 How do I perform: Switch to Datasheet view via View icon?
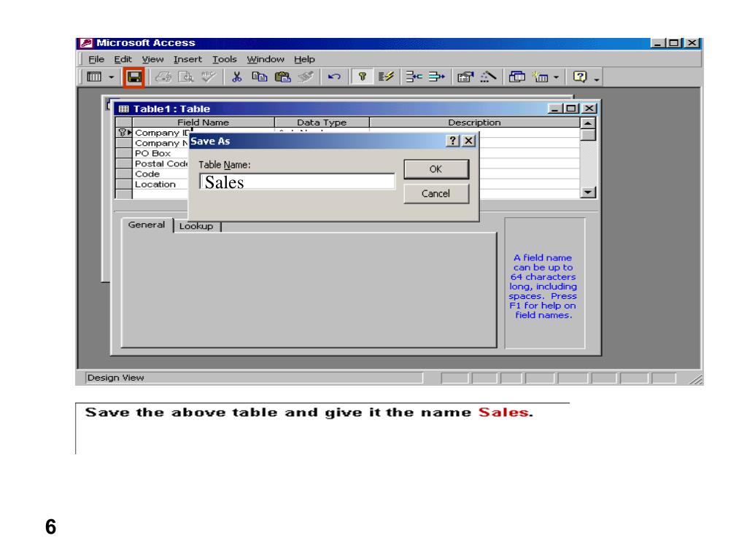[x=94, y=77]
